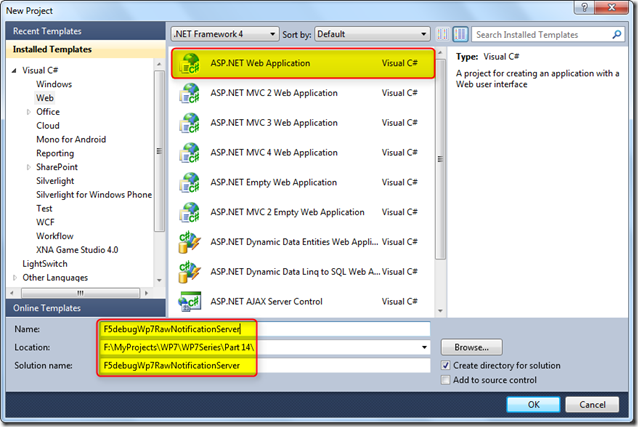Click the Dynamic Data Entities template icon
The width and height of the screenshot is (638, 427).
coord(190,242)
